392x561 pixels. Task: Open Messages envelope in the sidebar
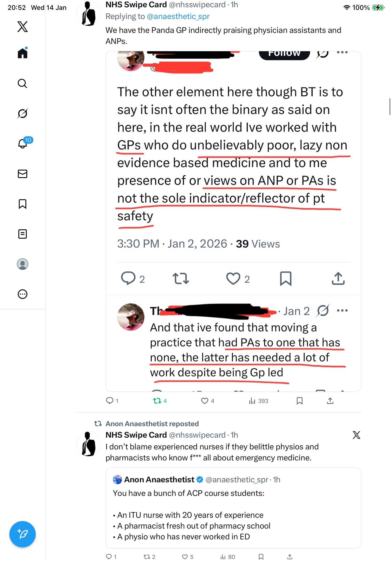[23, 174]
